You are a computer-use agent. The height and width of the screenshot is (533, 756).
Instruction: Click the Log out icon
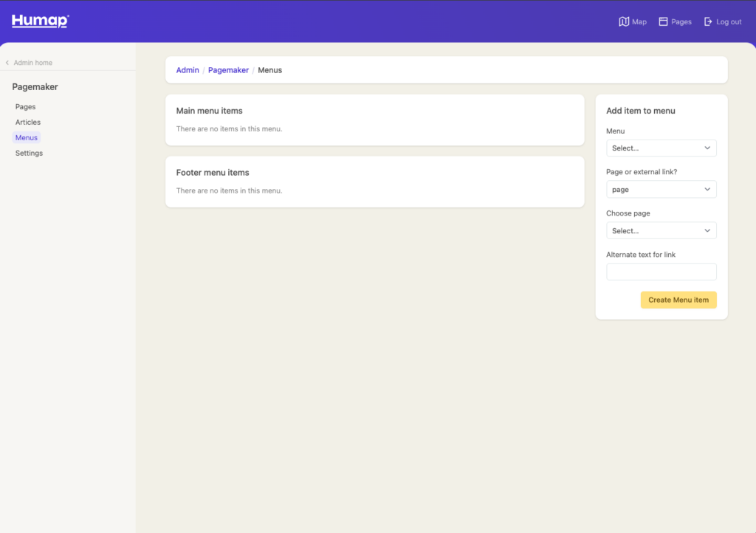(x=708, y=22)
